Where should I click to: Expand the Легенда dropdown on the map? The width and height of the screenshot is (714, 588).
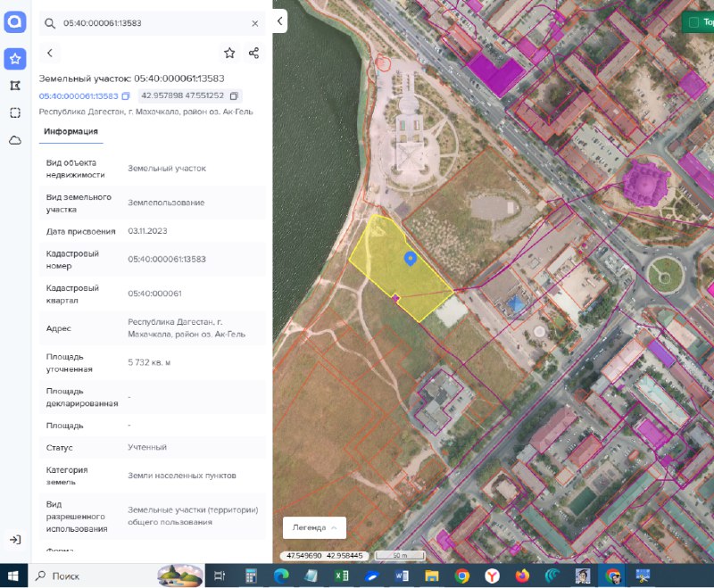pyautogui.click(x=314, y=527)
